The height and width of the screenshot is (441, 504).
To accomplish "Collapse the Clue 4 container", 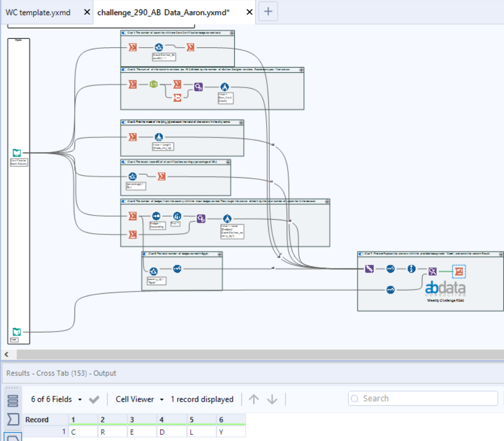I will coord(228,162).
